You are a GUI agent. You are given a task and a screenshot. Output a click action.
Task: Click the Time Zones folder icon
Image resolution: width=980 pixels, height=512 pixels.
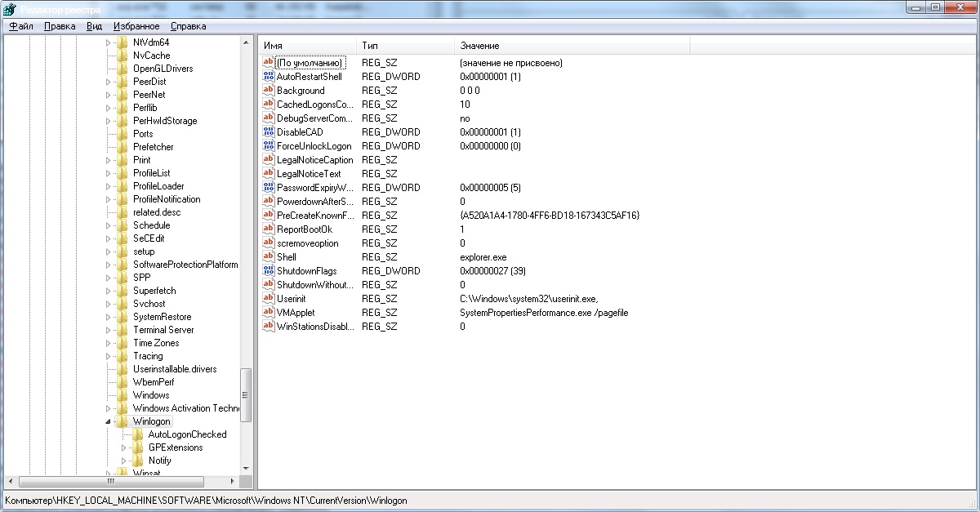tap(122, 343)
